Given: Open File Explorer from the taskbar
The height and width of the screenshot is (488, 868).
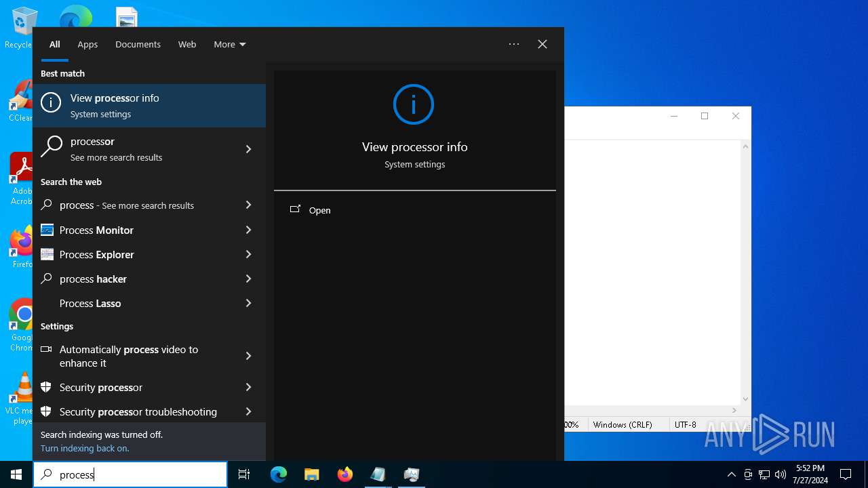Looking at the screenshot, I should click(312, 474).
